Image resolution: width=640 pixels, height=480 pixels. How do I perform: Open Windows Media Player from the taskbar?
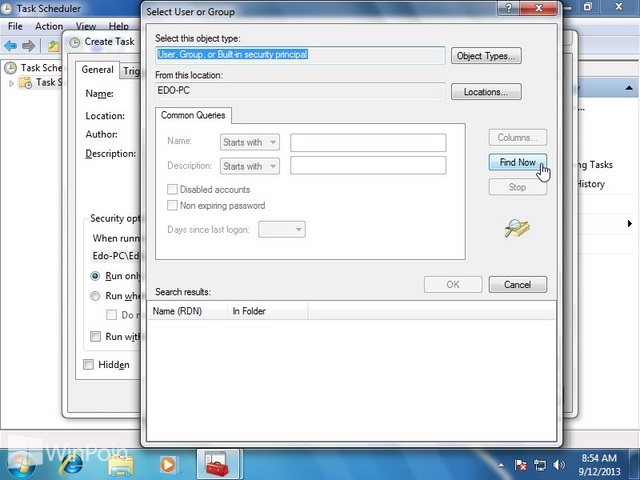[x=168, y=464]
